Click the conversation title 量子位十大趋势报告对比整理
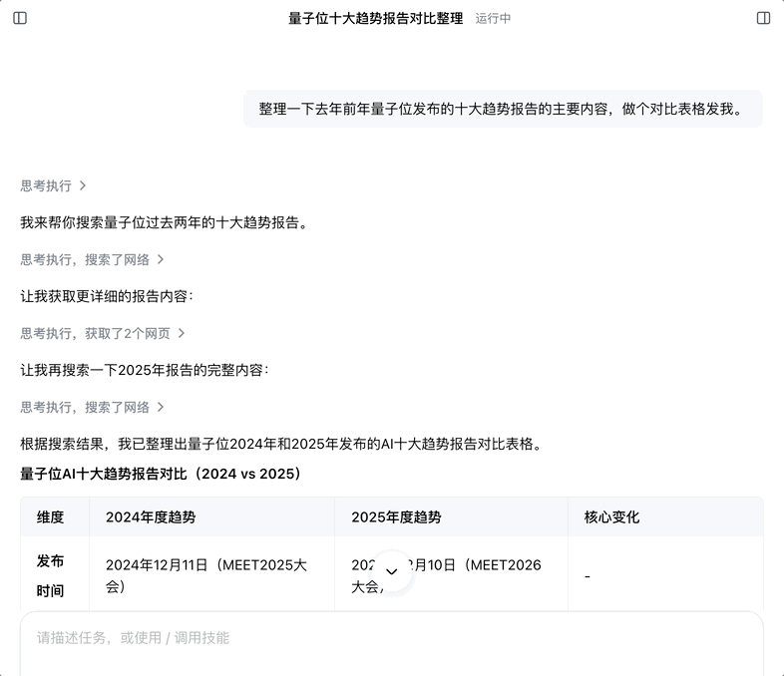The image size is (784, 676). pos(375,18)
